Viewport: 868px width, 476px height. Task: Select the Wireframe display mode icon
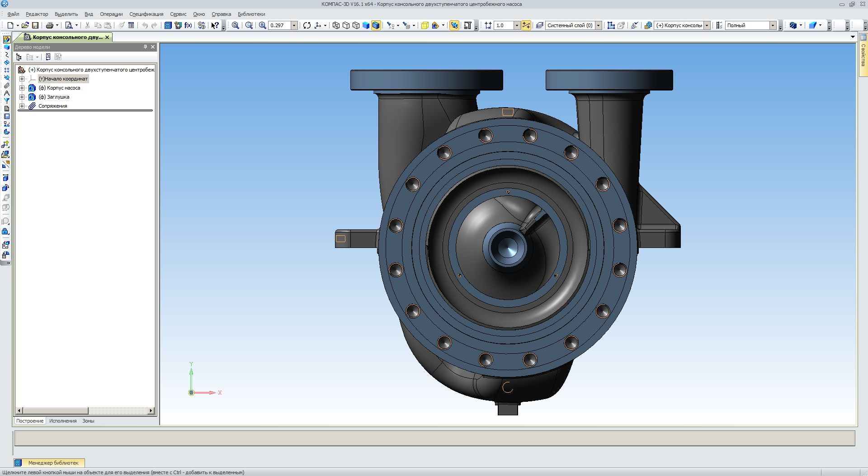[x=336, y=25]
